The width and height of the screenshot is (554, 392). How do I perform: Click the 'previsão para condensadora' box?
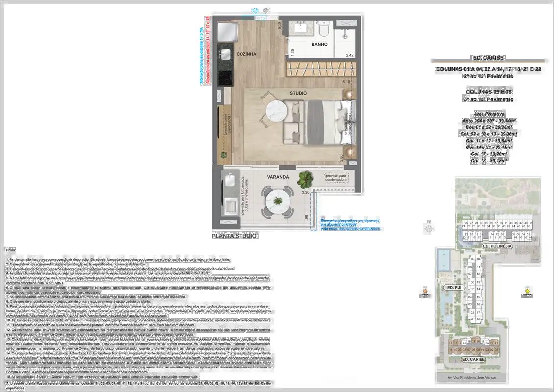coord(336,177)
